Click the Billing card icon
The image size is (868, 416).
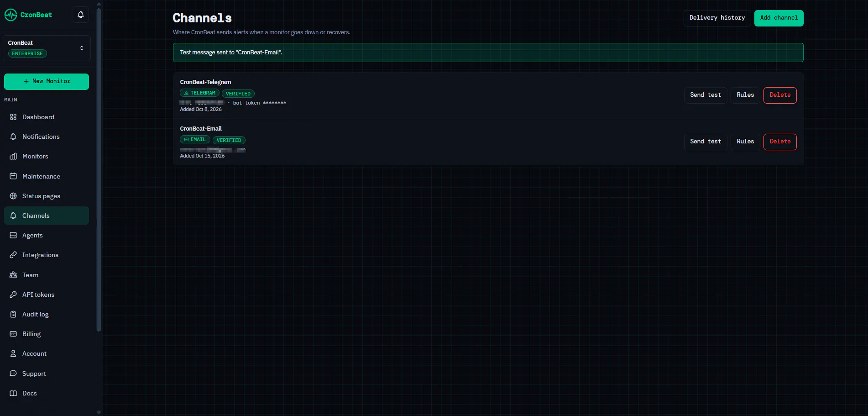[13, 334]
